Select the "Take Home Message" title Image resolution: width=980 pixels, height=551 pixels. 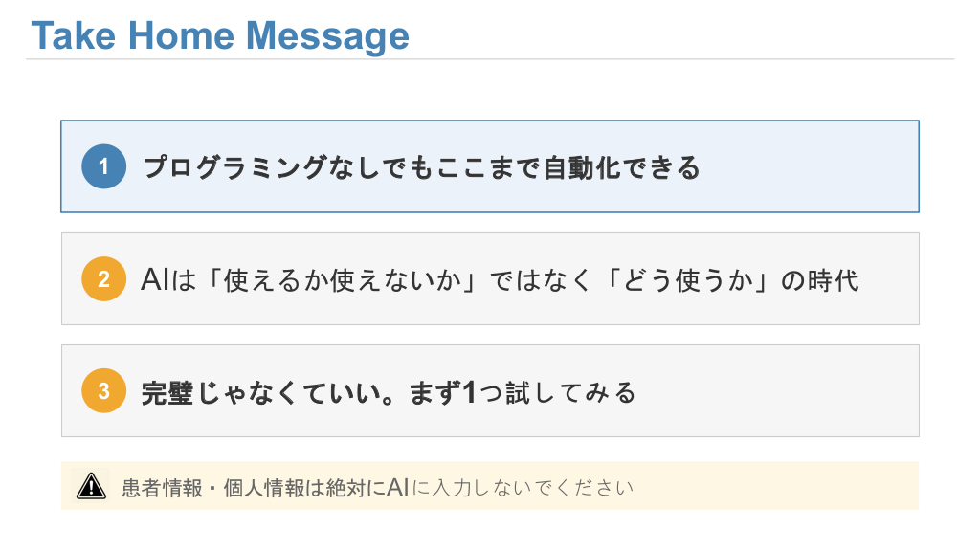coord(220,36)
